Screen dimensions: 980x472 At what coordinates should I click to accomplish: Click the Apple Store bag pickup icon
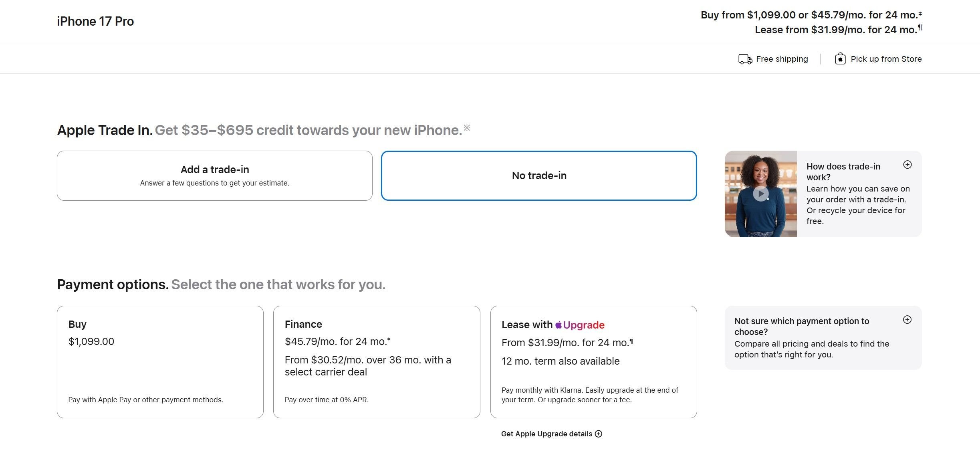point(840,59)
